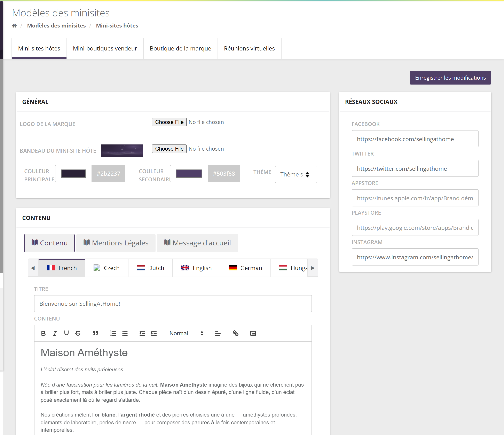Decrease indent in editor toolbar
The height and width of the screenshot is (435, 504).
[x=142, y=333]
